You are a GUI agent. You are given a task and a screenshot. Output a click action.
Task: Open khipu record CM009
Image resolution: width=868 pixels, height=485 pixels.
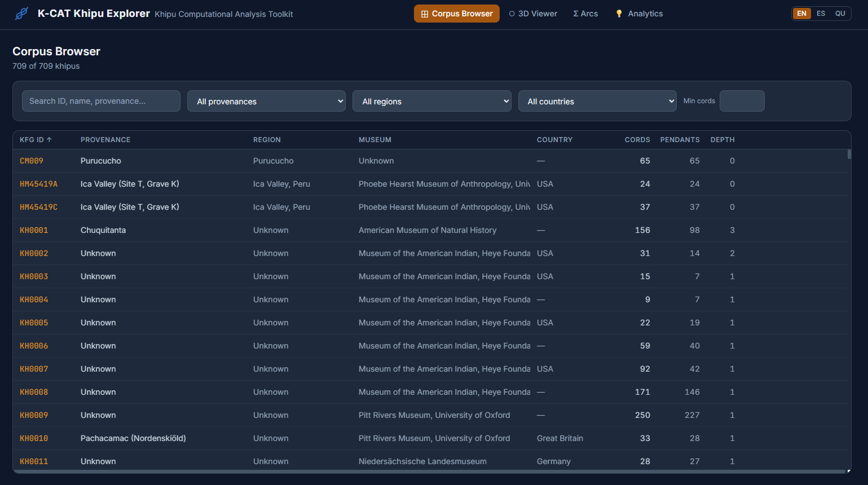32,161
